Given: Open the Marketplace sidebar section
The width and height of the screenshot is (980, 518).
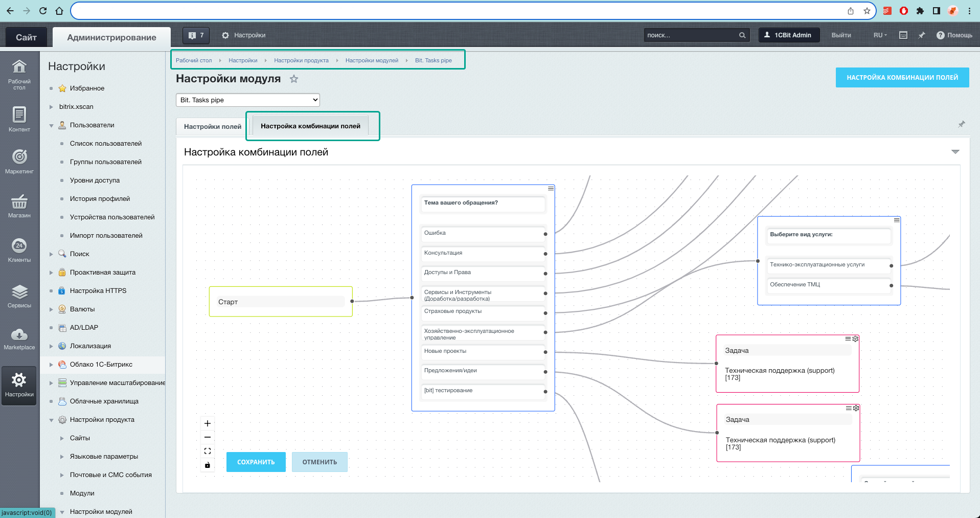Looking at the screenshot, I should pyautogui.click(x=19, y=339).
